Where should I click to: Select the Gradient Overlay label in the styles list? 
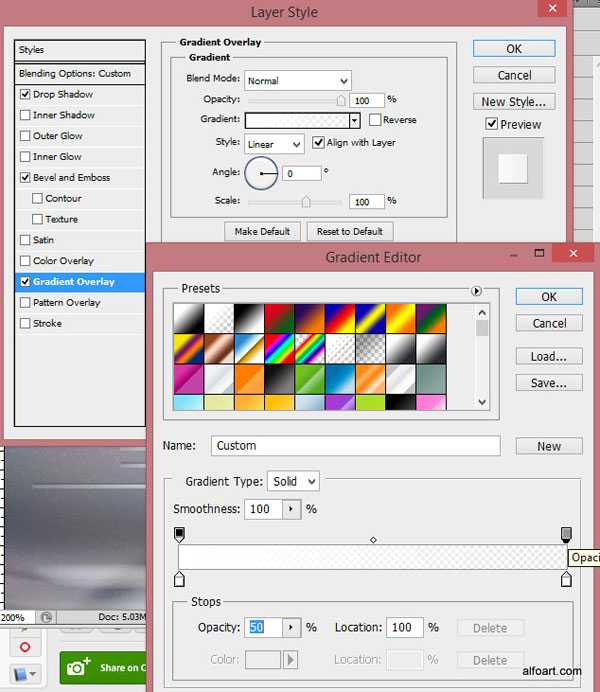pyautogui.click(x=74, y=282)
